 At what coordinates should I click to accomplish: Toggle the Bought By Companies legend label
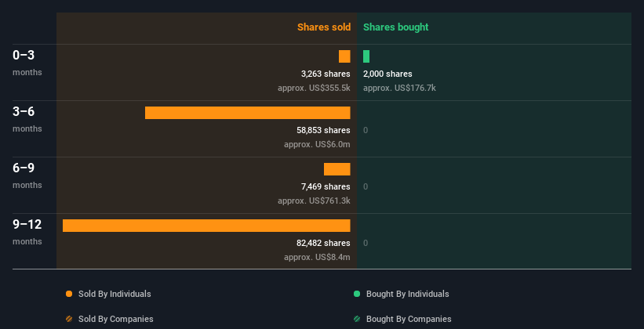tap(409, 319)
